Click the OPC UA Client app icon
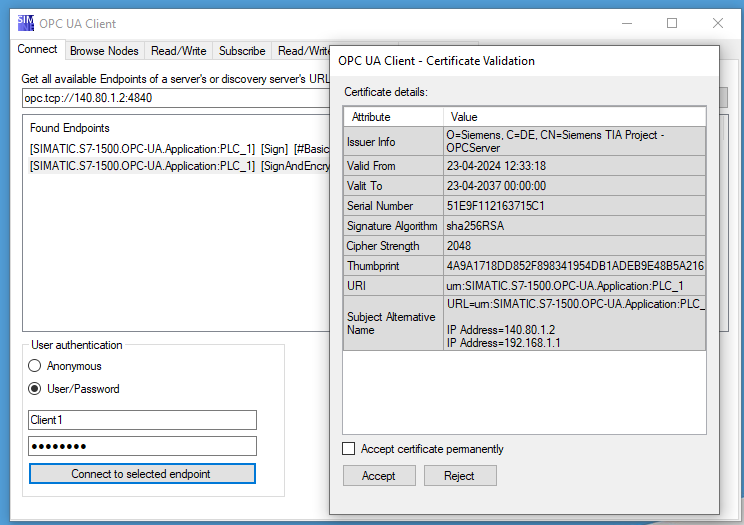 click(26, 23)
